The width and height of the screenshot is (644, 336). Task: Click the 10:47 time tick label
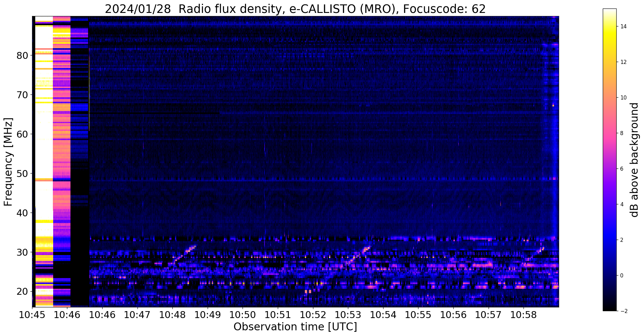137,315
